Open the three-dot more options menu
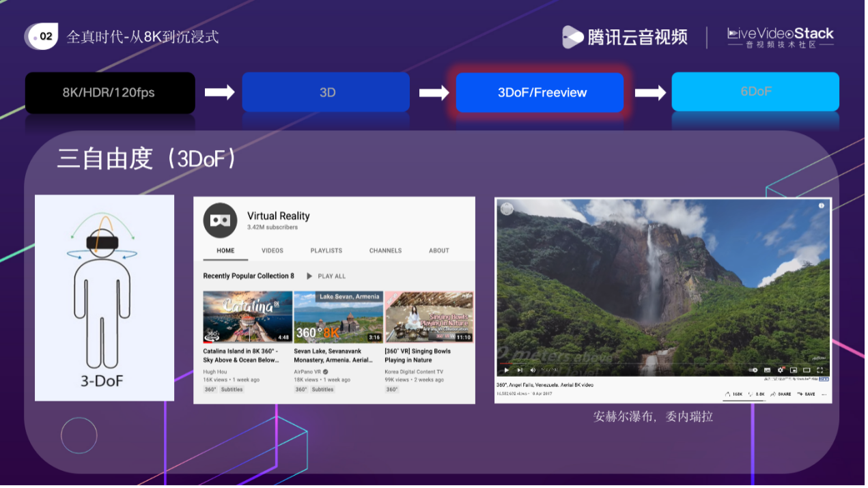 pyautogui.click(x=824, y=394)
